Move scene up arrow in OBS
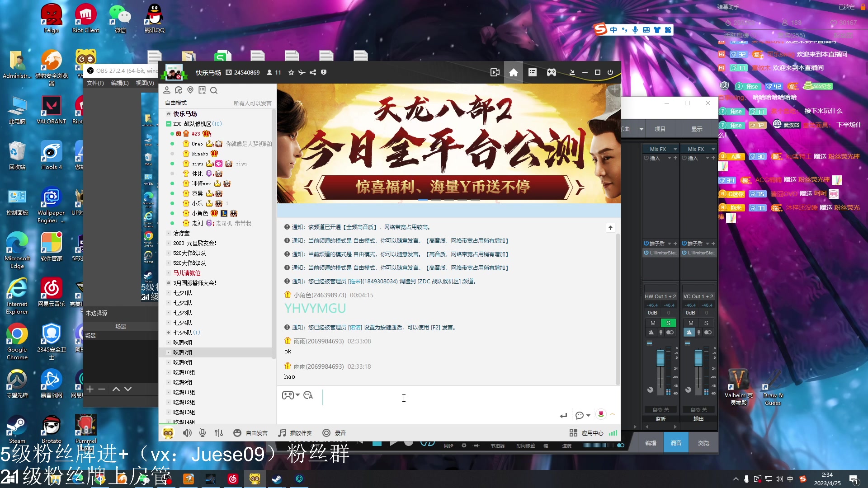 tap(116, 389)
